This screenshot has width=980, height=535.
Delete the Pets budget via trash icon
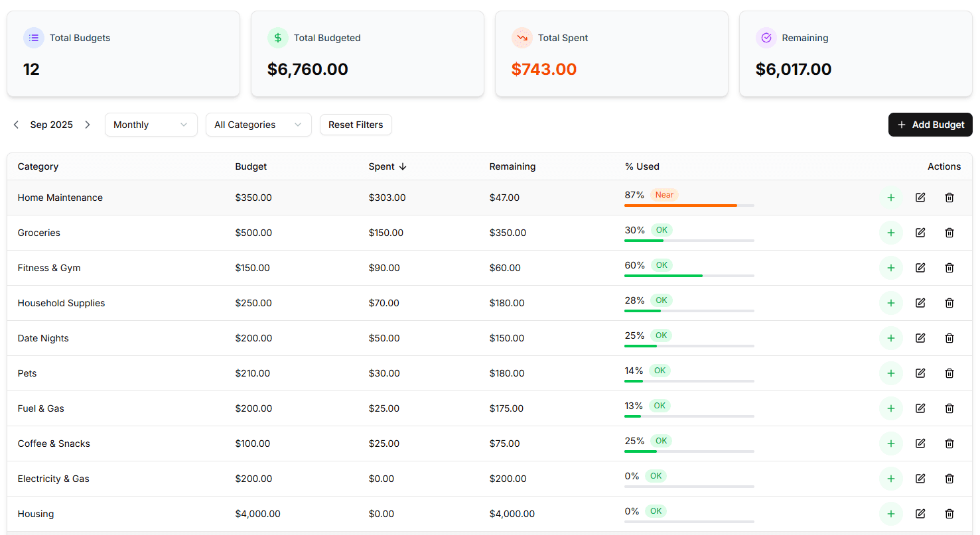point(949,373)
